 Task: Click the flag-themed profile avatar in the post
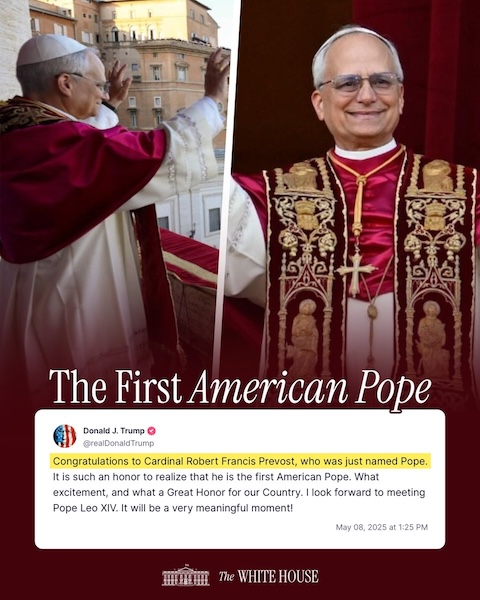(x=65, y=436)
